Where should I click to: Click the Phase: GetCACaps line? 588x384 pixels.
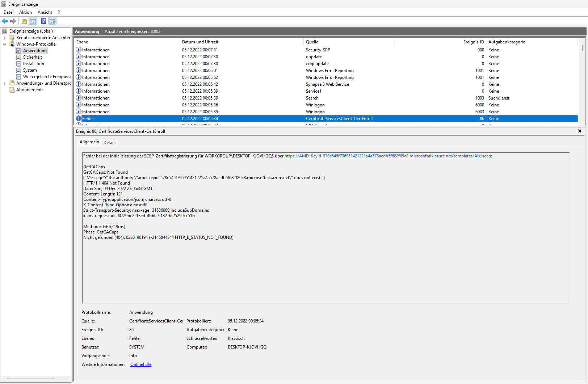(101, 232)
